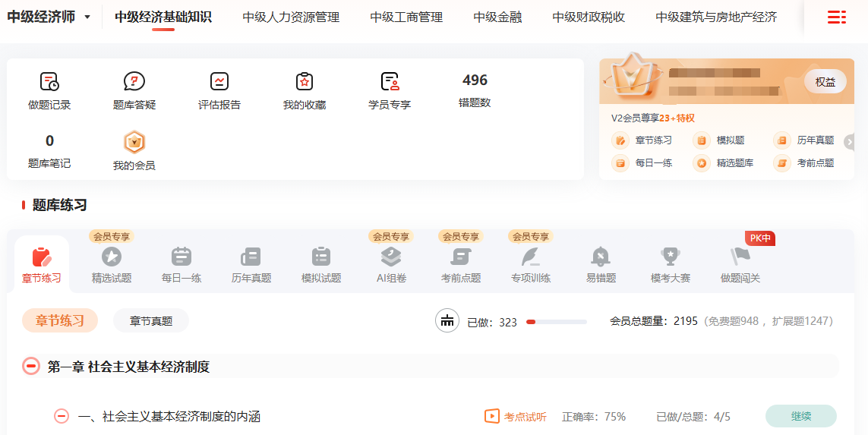Open the 题库答疑 Q&A icon

[x=134, y=82]
